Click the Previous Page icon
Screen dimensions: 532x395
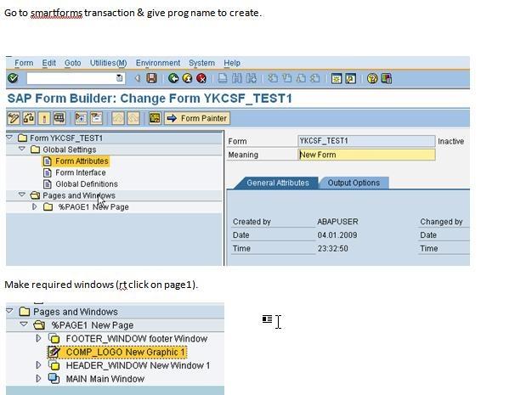click(x=286, y=78)
